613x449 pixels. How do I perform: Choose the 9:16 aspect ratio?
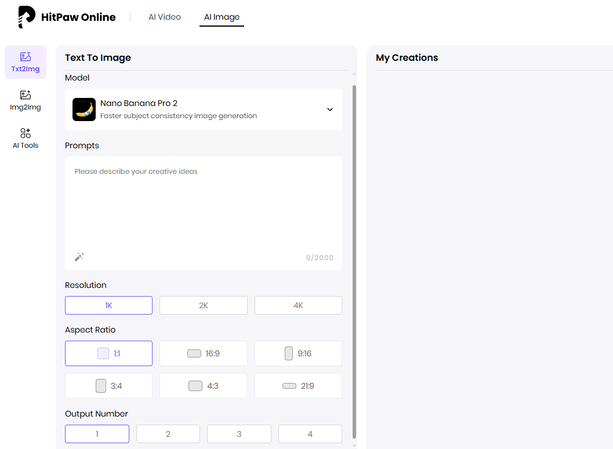coord(298,353)
